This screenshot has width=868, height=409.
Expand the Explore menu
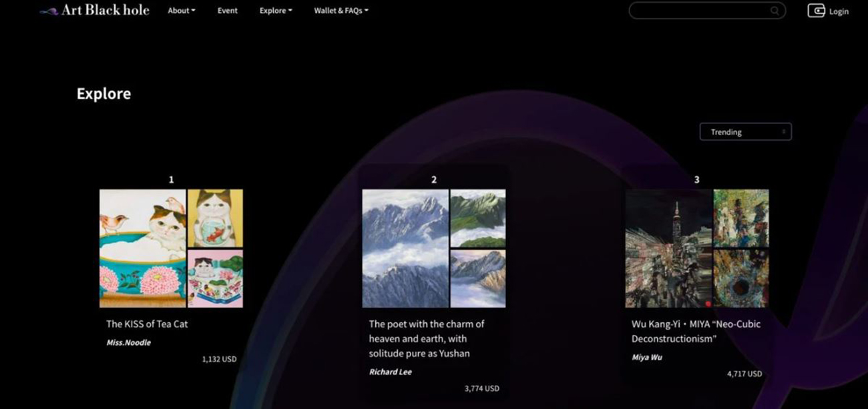[x=276, y=11]
